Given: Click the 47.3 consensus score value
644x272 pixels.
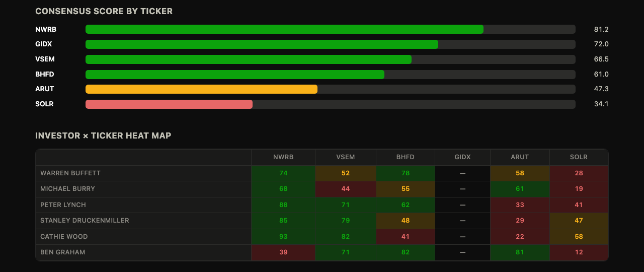Looking at the screenshot, I should tap(601, 89).
